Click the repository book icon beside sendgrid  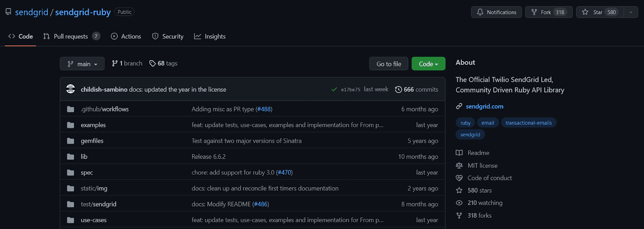coord(8,12)
